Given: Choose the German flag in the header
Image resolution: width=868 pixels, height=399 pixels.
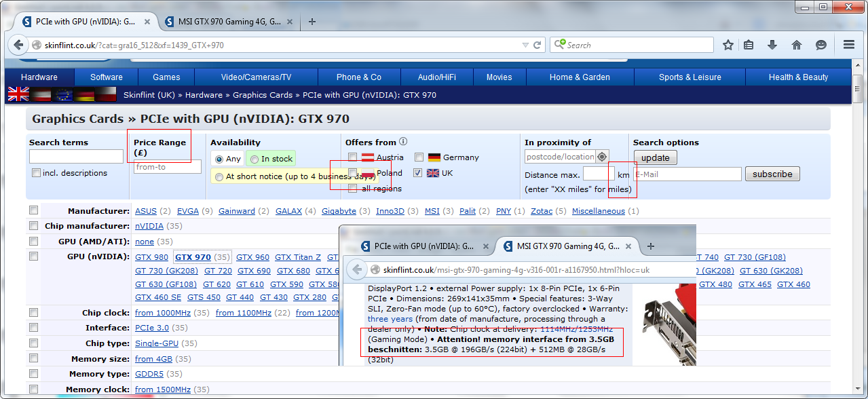Looking at the screenshot, I should point(85,95).
